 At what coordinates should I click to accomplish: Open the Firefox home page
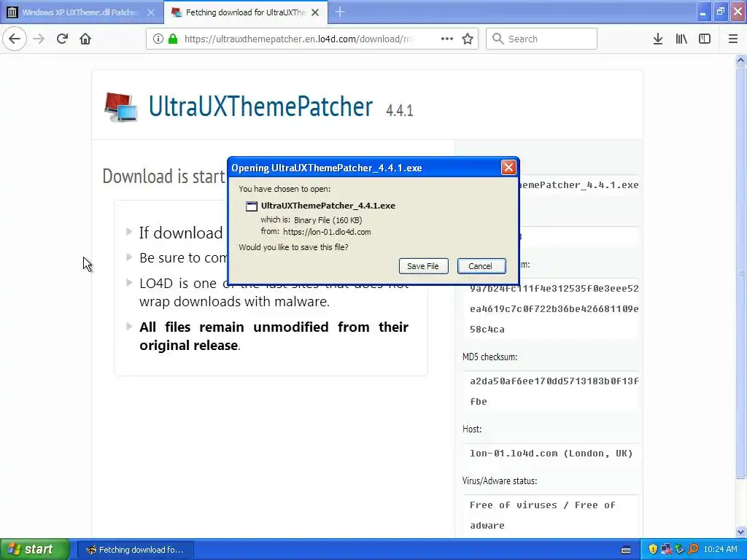pyautogui.click(x=85, y=39)
